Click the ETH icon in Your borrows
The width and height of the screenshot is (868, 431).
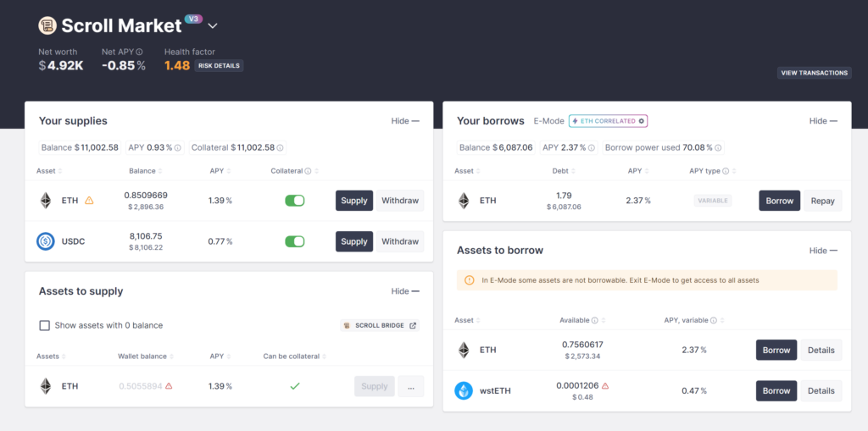click(464, 201)
